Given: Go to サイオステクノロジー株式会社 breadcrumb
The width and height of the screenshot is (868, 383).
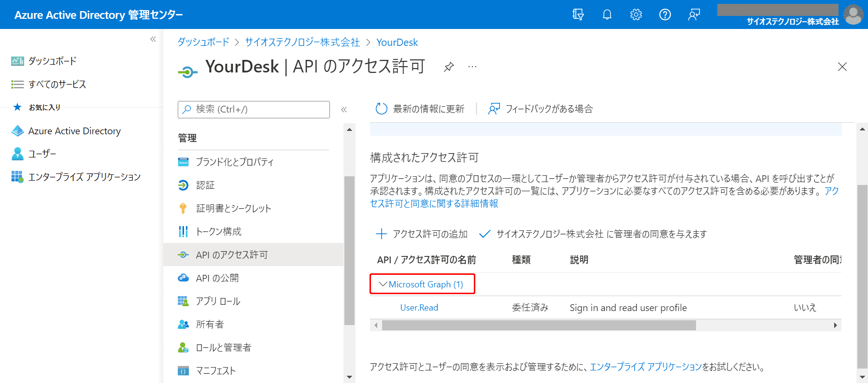Looking at the screenshot, I should pos(302,42).
